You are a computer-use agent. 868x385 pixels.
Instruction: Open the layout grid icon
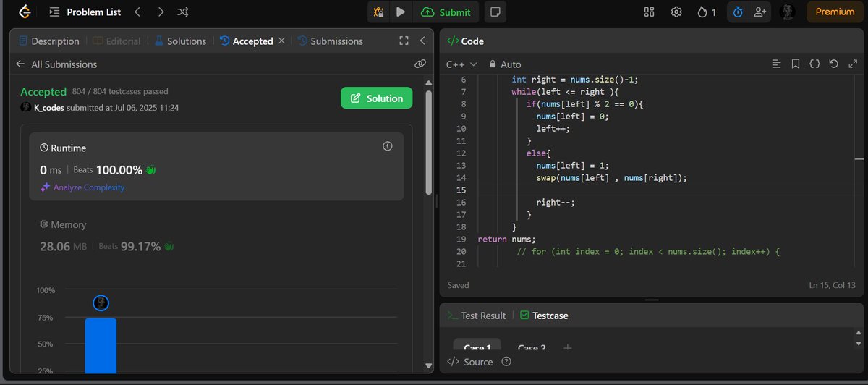point(649,12)
